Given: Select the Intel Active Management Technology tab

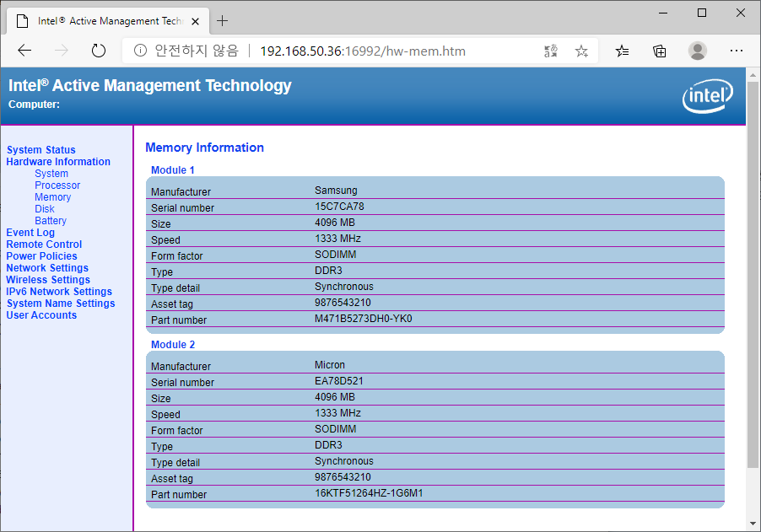Looking at the screenshot, I should (x=108, y=21).
